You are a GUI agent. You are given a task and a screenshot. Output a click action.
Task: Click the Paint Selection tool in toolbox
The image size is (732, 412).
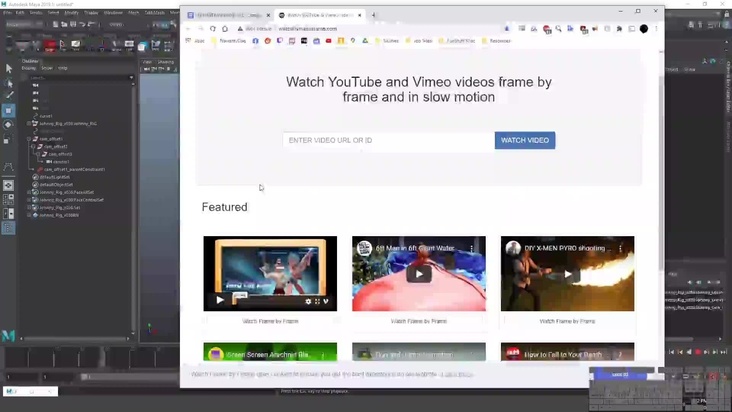click(x=9, y=96)
